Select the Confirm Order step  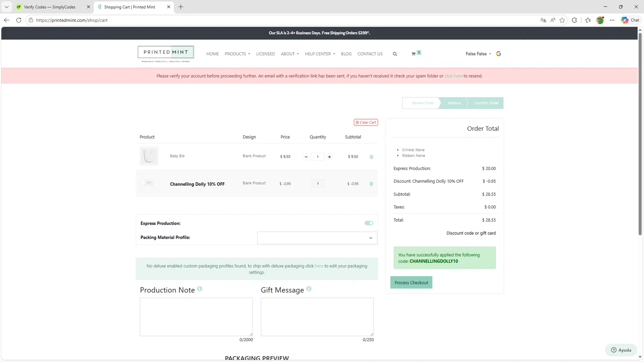point(486,103)
